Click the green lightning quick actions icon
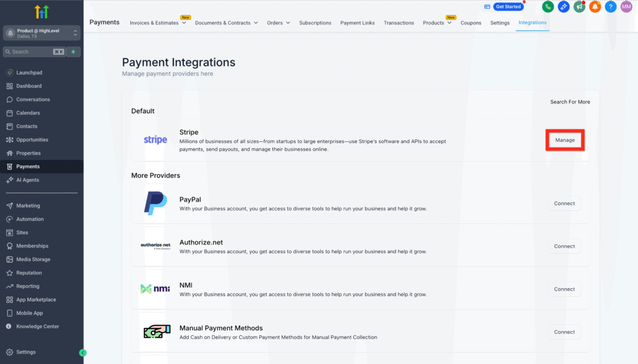This screenshot has width=638, height=364. [74, 52]
